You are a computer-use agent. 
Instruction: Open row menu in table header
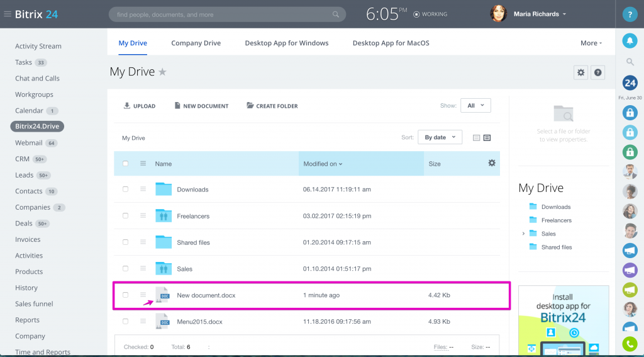(x=143, y=163)
